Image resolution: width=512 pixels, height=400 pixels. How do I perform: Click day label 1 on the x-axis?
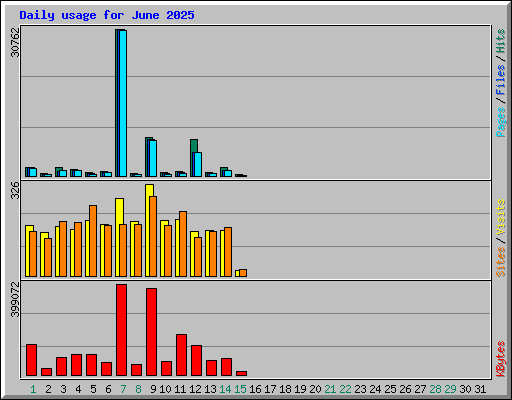[33, 389]
